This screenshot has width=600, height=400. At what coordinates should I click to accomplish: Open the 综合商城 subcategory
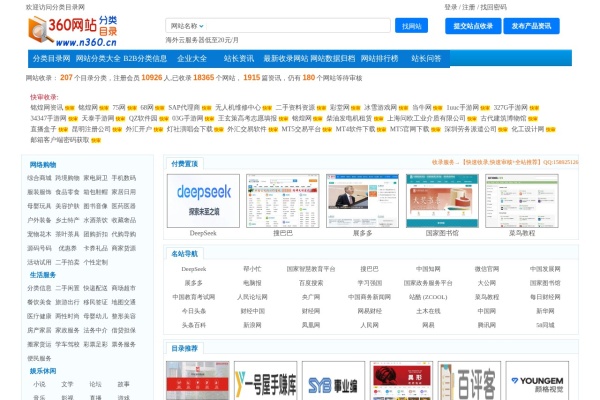(x=39, y=178)
